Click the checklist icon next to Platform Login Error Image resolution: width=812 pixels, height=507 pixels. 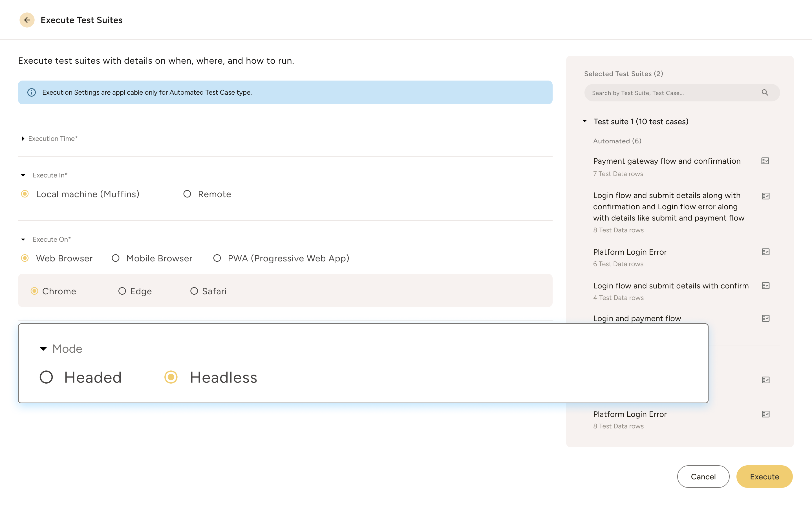(766, 252)
